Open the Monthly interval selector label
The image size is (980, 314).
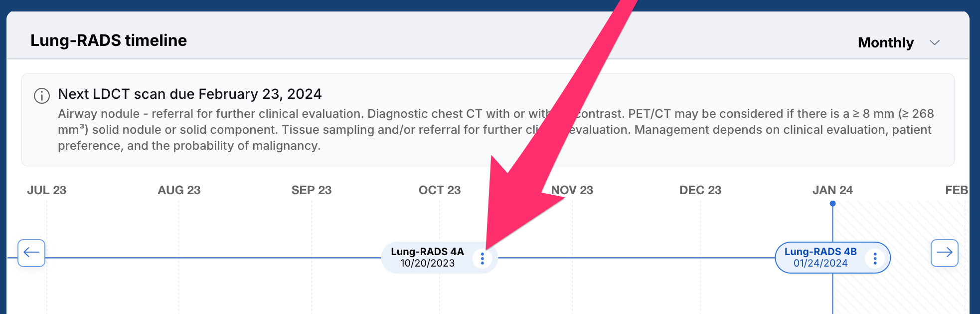pyautogui.click(x=886, y=42)
